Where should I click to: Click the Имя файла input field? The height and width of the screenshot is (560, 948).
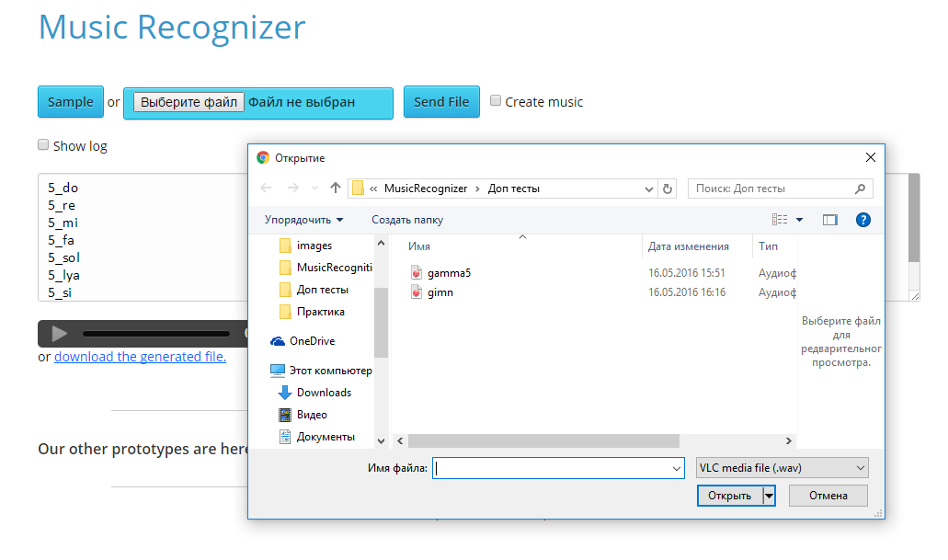point(558,468)
